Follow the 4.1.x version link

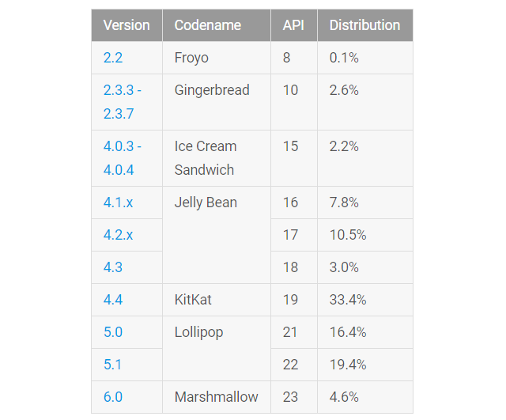tap(118, 202)
